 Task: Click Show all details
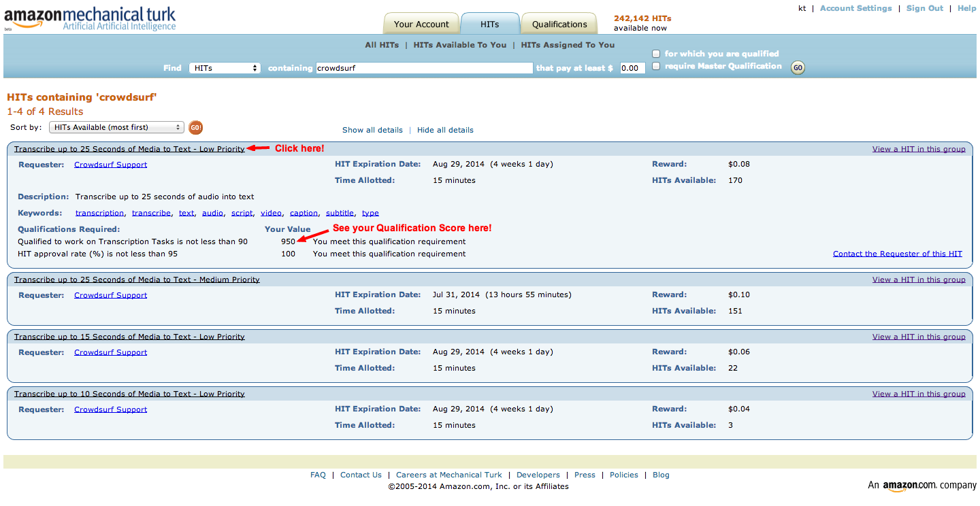(x=372, y=130)
